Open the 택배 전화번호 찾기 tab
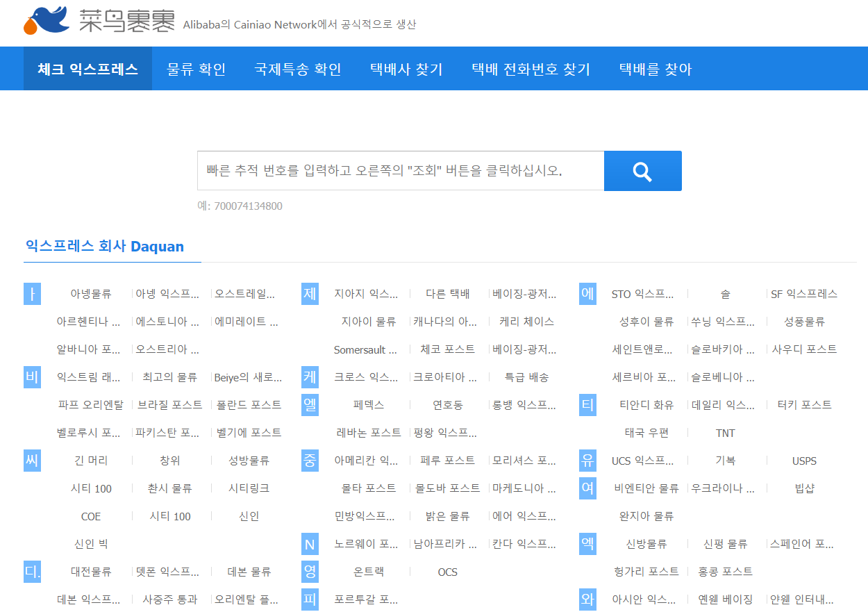 [531, 69]
